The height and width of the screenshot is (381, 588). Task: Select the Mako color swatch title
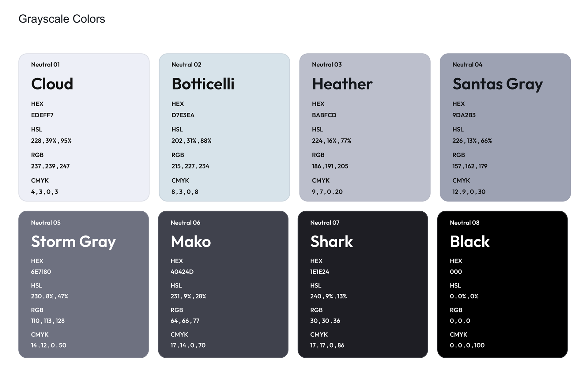pyautogui.click(x=191, y=242)
